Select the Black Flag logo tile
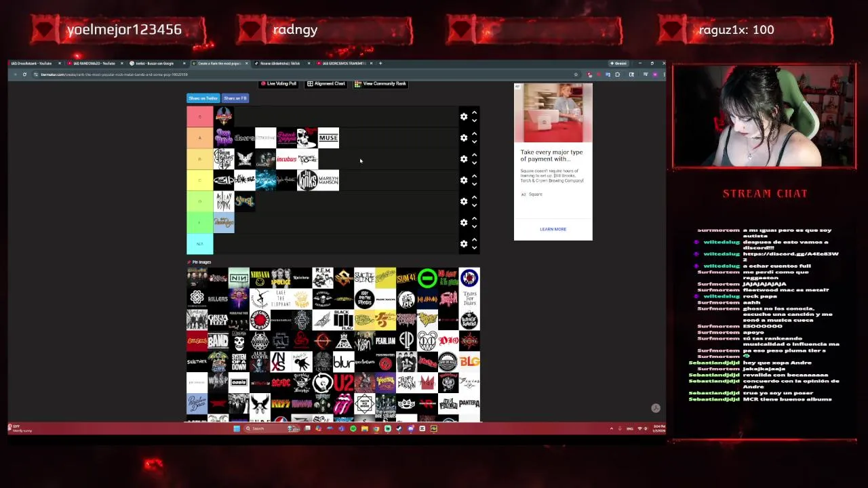Image resolution: width=868 pixels, height=488 pixels. click(x=343, y=319)
